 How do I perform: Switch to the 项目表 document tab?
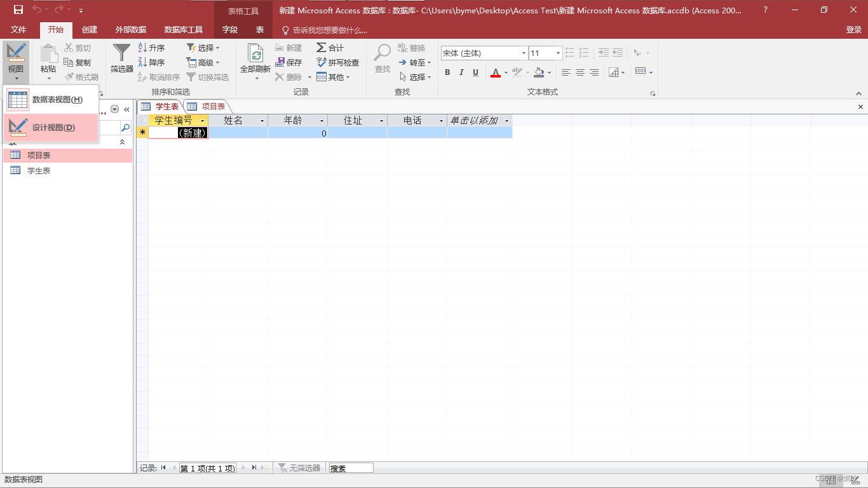point(207,106)
